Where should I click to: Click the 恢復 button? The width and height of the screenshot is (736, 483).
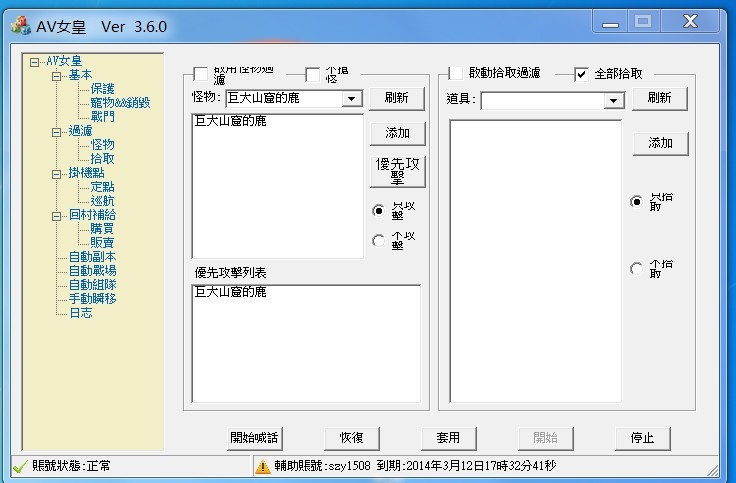[x=352, y=438]
